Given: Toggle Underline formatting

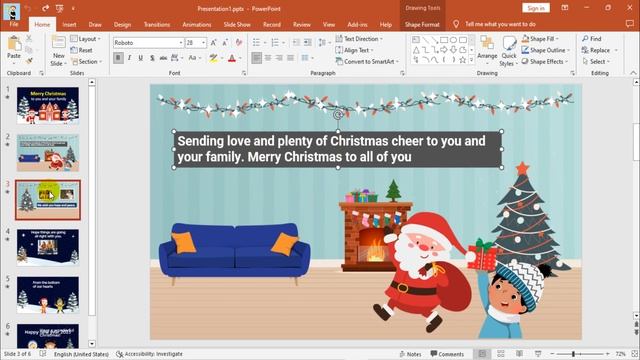Looking at the screenshot, I should [141, 58].
